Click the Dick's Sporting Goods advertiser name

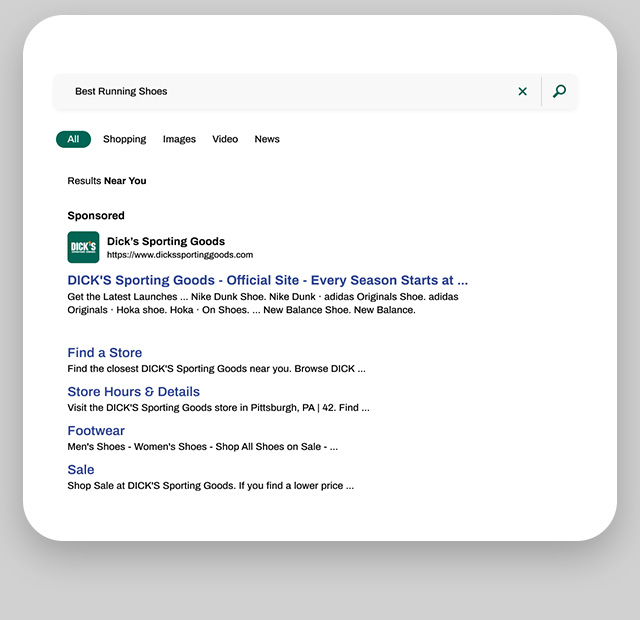pos(166,241)
